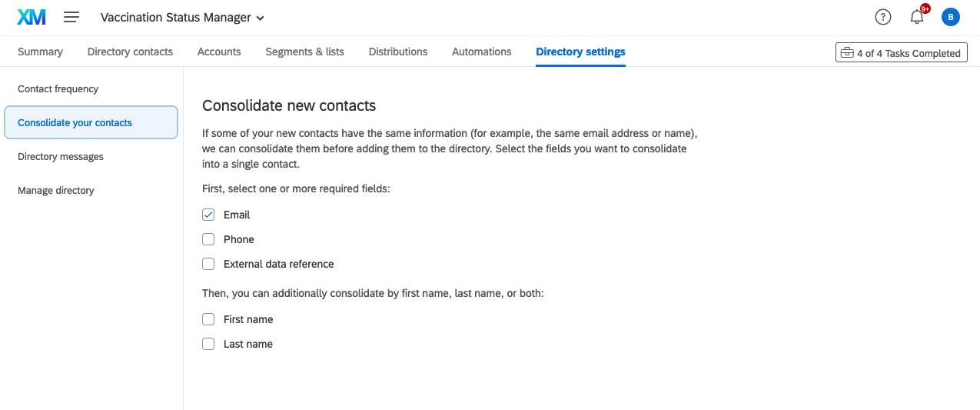Switch to the Summary tab

[41, 52]
